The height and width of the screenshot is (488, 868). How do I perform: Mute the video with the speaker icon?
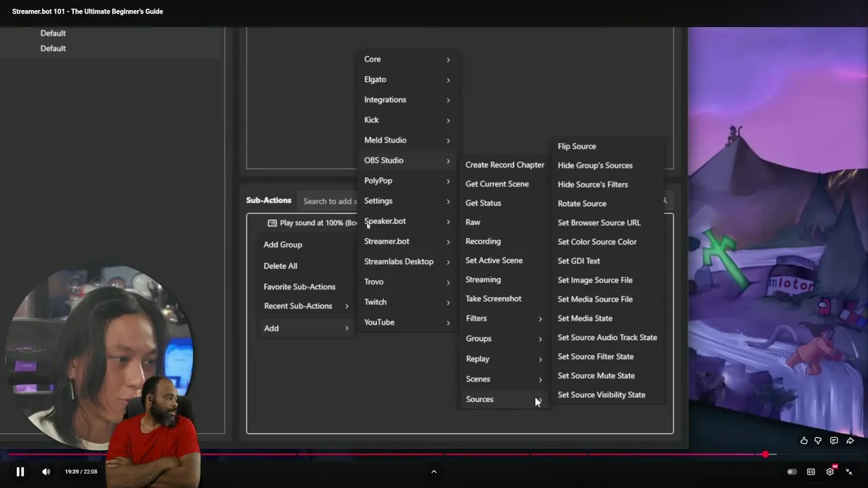(x=46, y=472)
